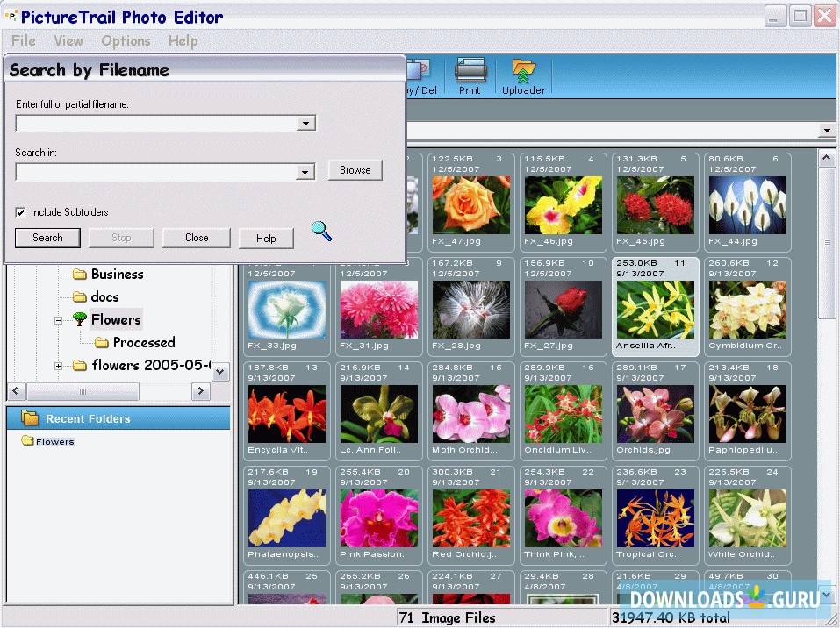The image size is (840, 628).
Task: Select the Encyclia Vit.. thumbnail
Action: pyautogui.click(x=287, y=411)
